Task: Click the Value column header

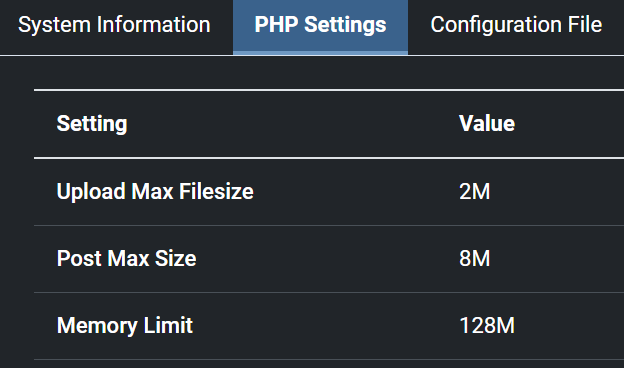Action: (x=487, y=123)
